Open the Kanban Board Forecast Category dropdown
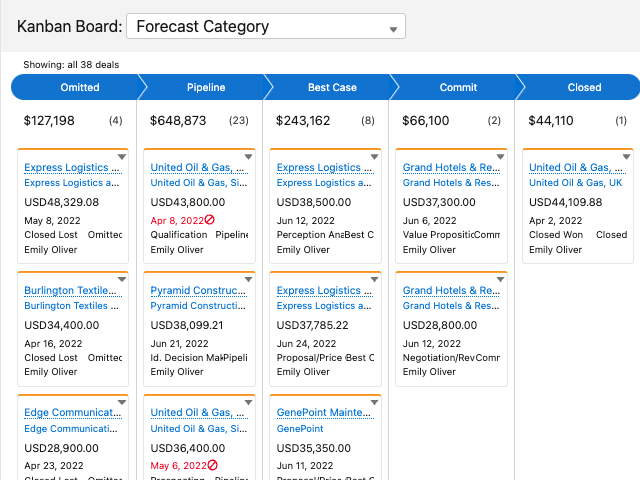 point(266,27)
